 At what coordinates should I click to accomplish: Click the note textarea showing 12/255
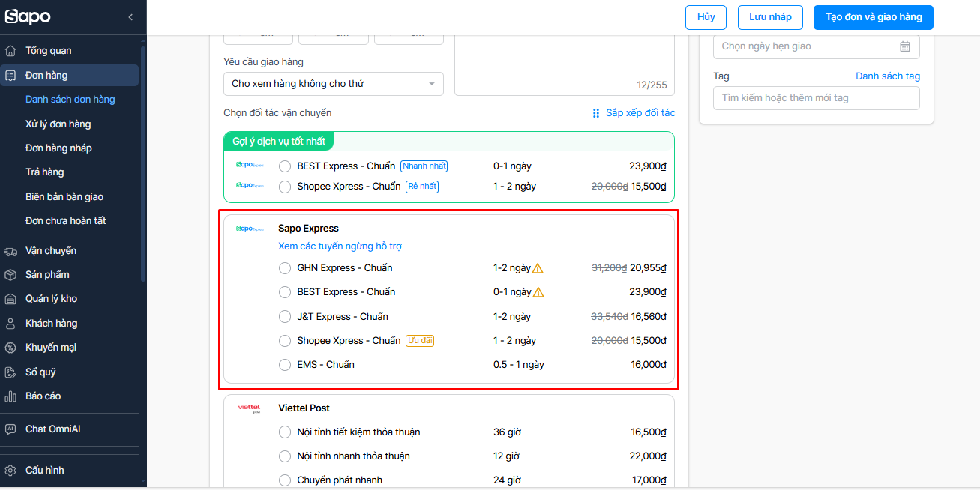565,66
